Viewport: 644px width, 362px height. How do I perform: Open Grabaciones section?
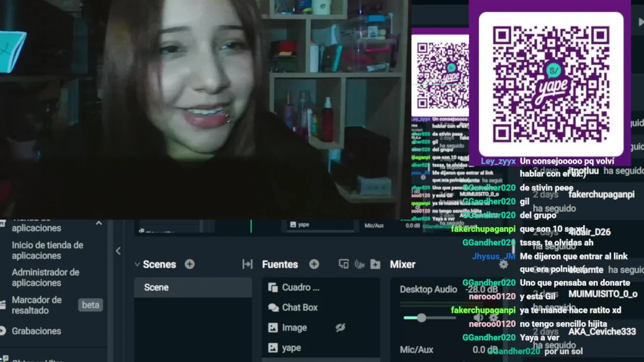coord(36,331)
